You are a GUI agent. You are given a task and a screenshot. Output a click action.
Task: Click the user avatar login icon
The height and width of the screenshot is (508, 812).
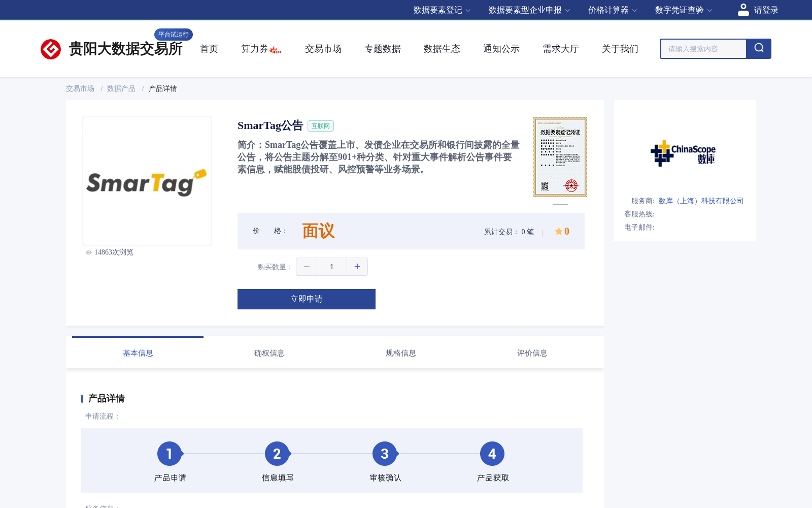pos(743,10)
